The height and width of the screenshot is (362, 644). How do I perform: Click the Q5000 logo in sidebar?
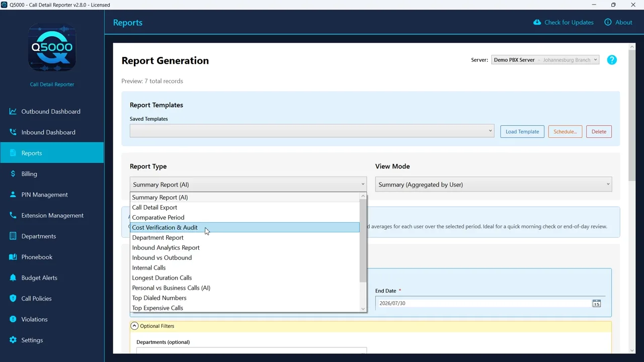[52, 47]
